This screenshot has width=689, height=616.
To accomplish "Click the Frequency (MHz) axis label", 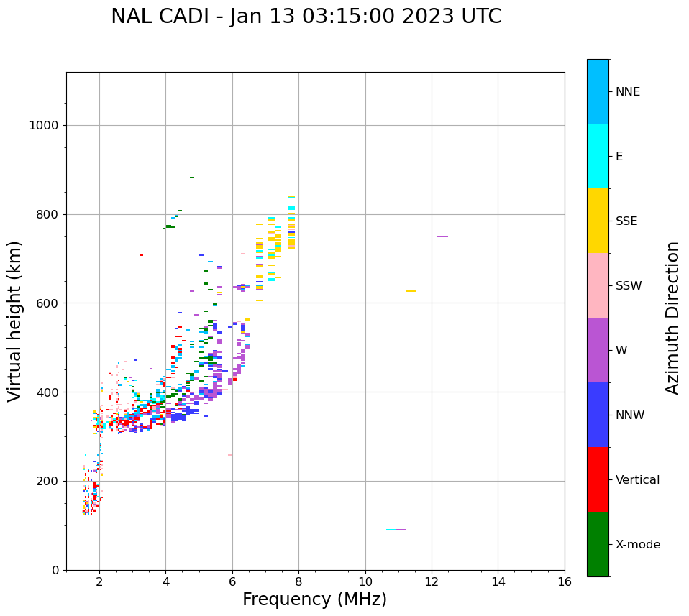I will point(314,599).
